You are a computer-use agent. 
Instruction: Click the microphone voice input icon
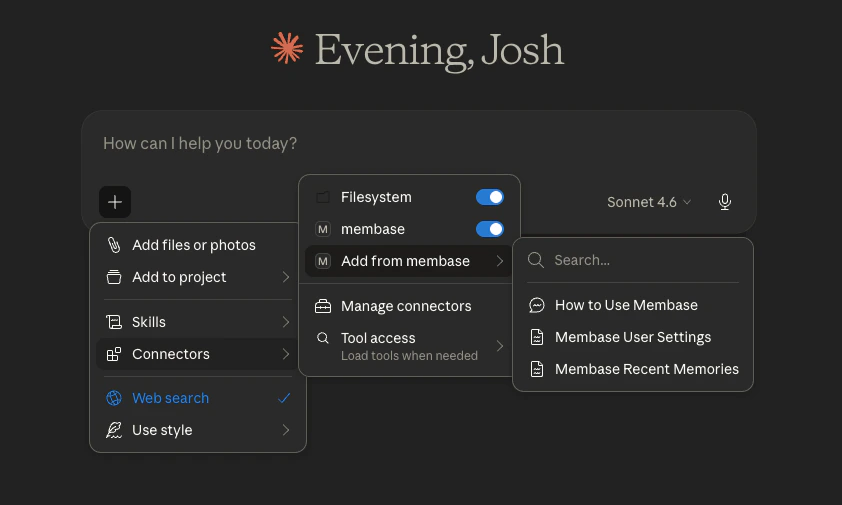(x=724, y=202)
